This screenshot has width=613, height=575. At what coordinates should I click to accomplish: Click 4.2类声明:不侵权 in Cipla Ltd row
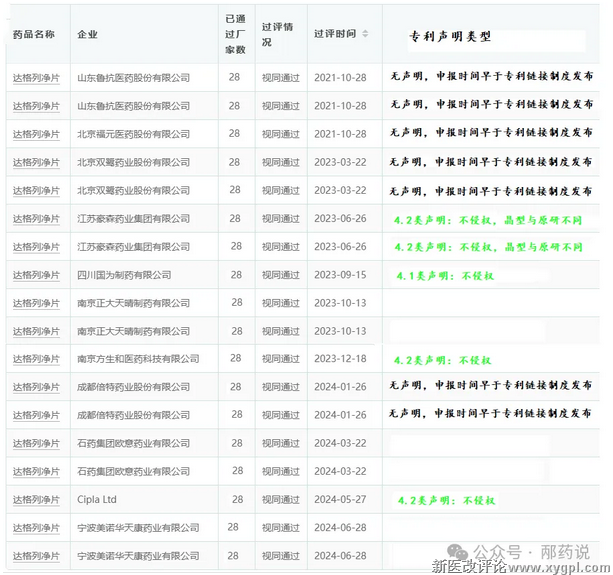pyautogui.click(x=446, y=501)
